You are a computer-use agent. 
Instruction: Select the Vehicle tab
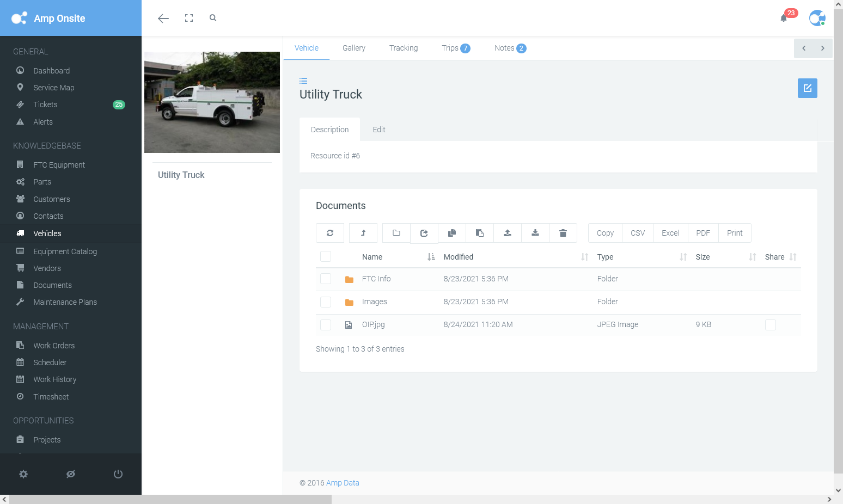click(307, 48)
